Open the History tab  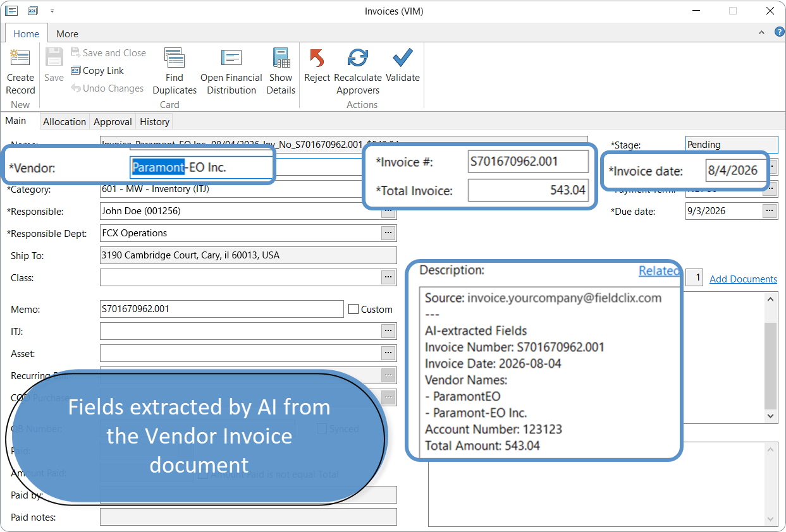pos(155,122)
